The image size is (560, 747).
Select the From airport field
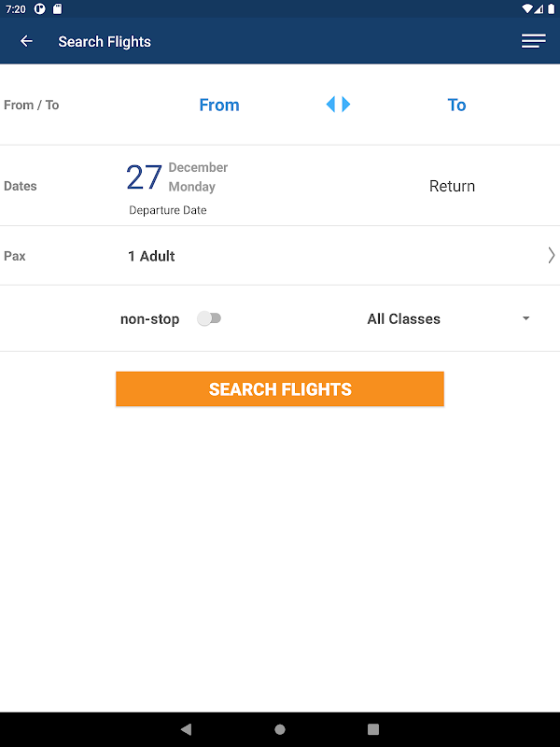(219, 105)
